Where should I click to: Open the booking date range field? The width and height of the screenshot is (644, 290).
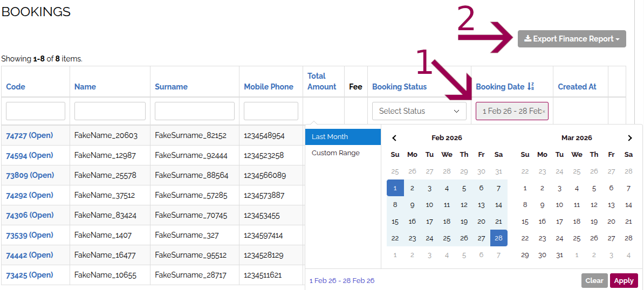click(510, 111)
